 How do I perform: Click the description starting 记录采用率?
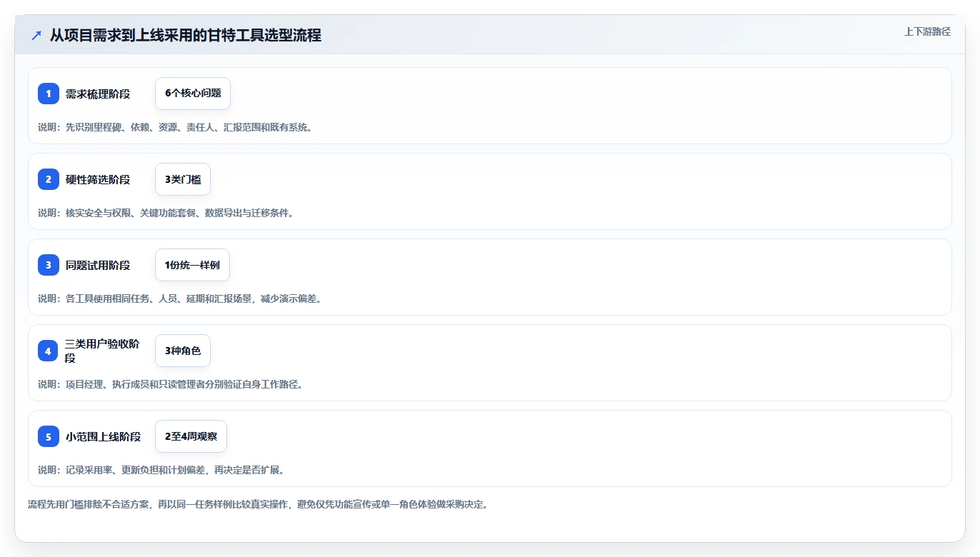161,470
